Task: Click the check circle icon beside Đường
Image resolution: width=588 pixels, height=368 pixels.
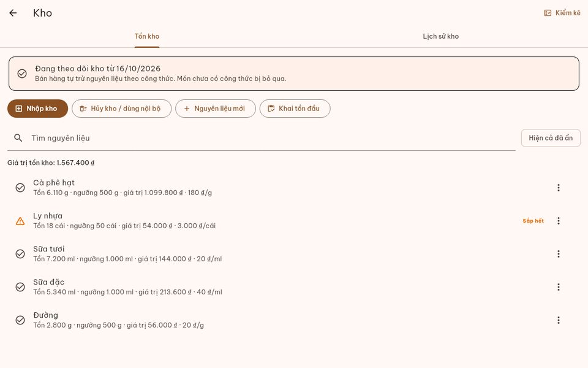Action: click(20, 320)
